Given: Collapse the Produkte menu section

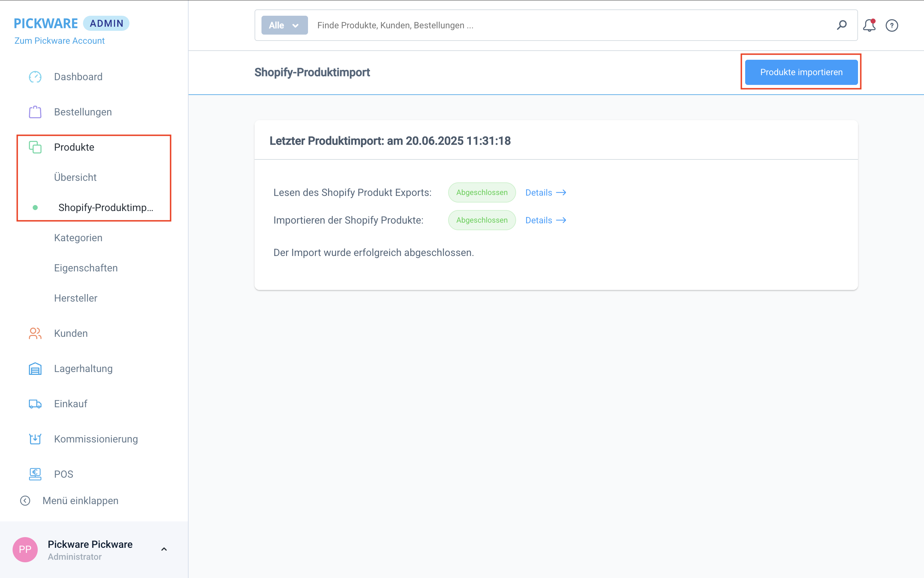Looking at the screenshot, I should [x=74, y=147].
